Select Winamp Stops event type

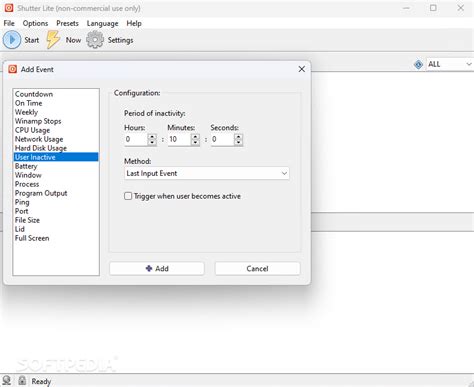[56, 121]
